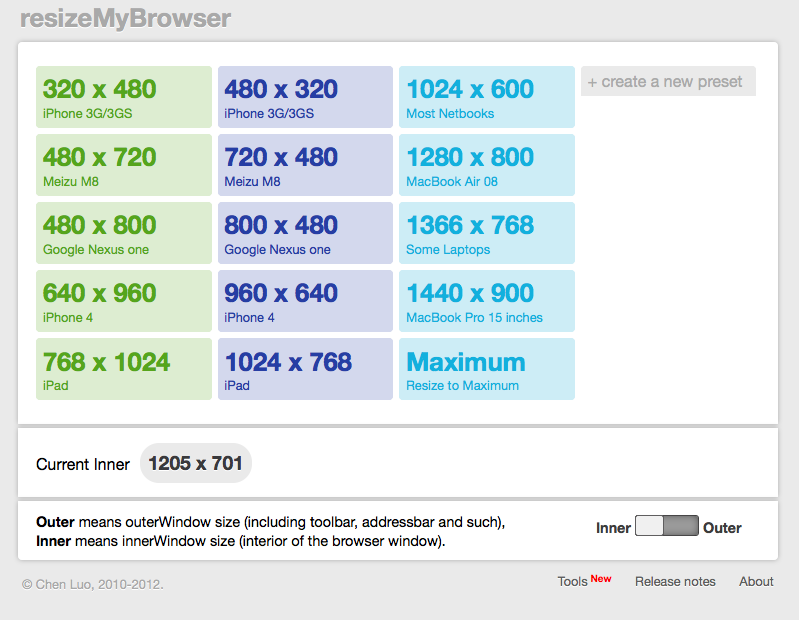The height and width of the screenshot is (620, 799).
Task: Select 1280 x 800 MacBook Air 08
Action: coord(486,165)
